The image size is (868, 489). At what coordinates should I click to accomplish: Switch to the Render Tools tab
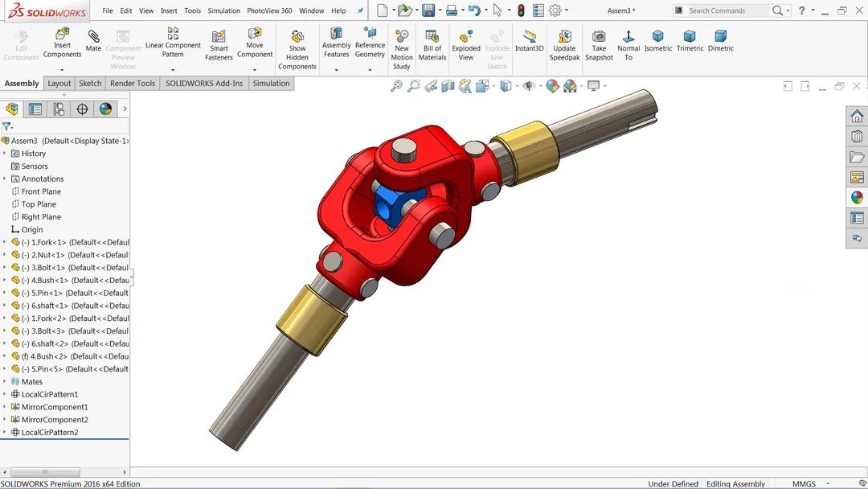pos(133,83)
